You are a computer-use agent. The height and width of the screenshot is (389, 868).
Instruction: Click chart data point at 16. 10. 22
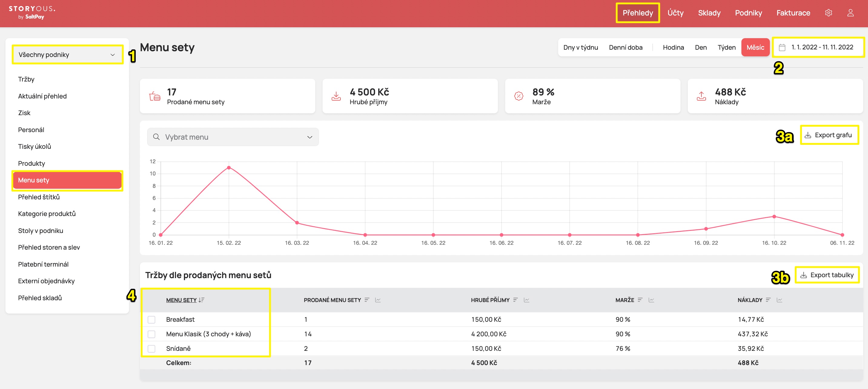[x=774, y=216]
